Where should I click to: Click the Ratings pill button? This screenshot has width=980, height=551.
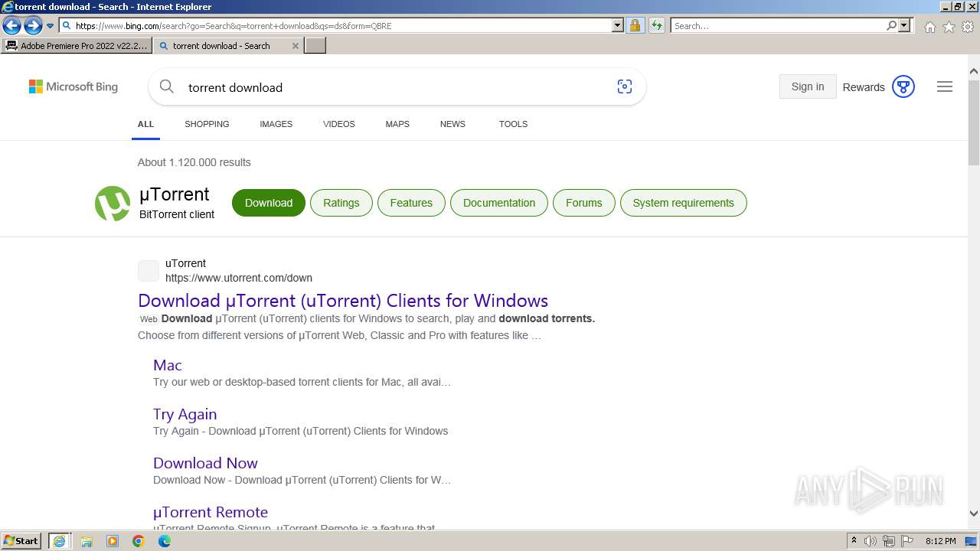(341, 203)
